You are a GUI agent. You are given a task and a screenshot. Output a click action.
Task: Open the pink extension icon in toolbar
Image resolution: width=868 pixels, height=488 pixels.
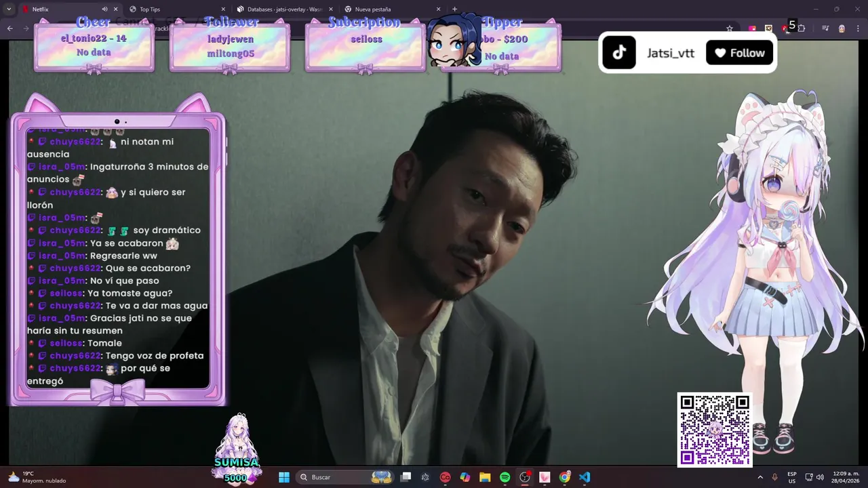click(752, 28)
